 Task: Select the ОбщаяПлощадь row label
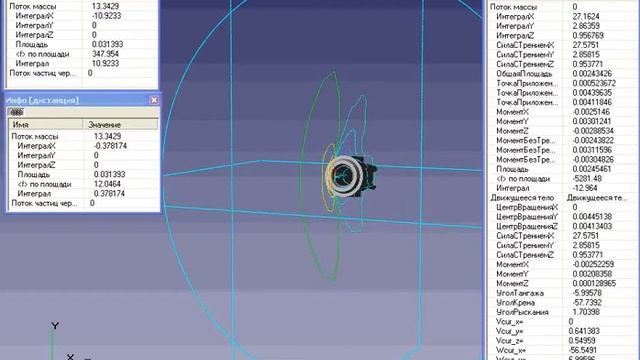[x=524, y=74]
